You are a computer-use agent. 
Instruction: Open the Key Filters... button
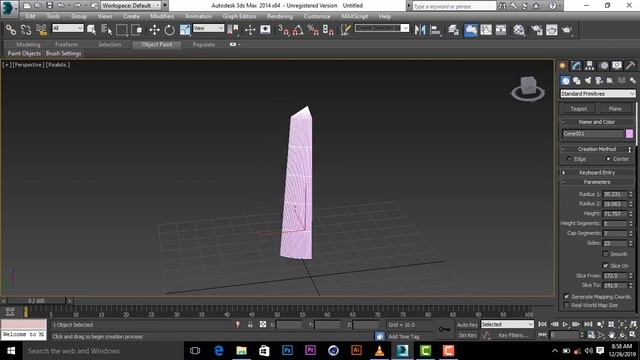[513, 335]
